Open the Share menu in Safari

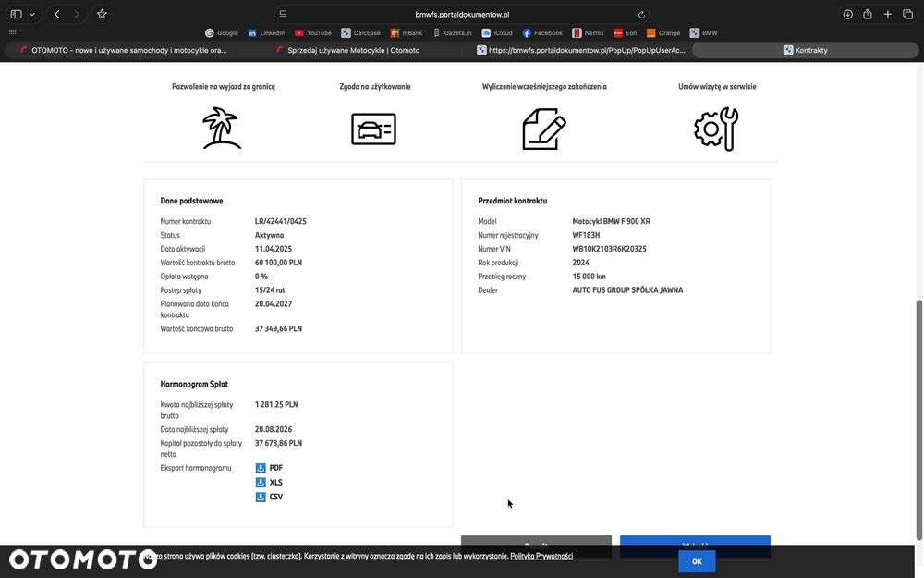868,14
